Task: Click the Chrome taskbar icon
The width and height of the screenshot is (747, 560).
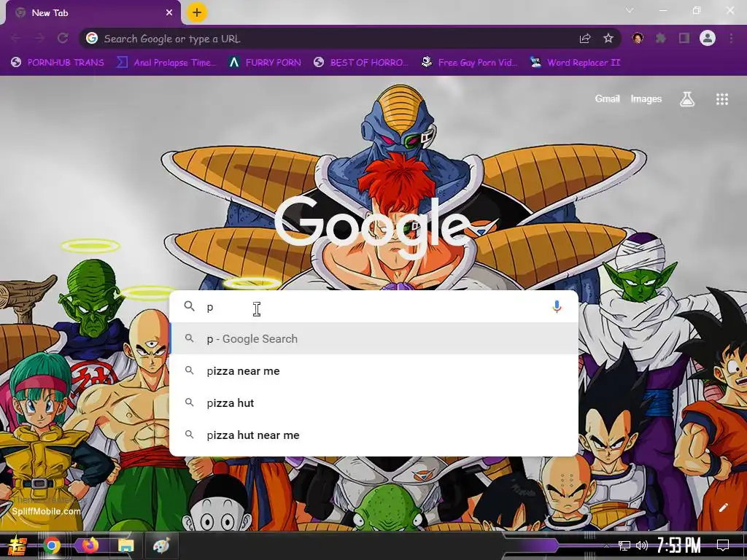Action: click(52, 545)
